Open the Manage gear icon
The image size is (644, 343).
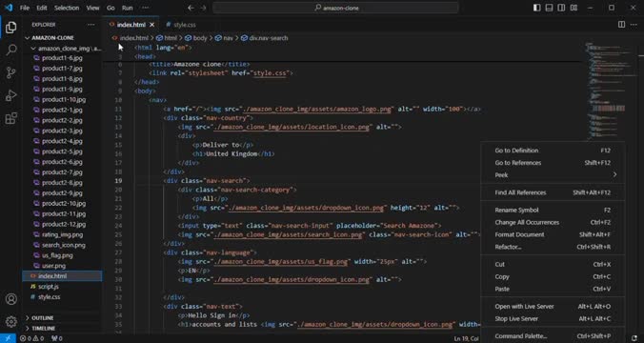tap(11, 321)
